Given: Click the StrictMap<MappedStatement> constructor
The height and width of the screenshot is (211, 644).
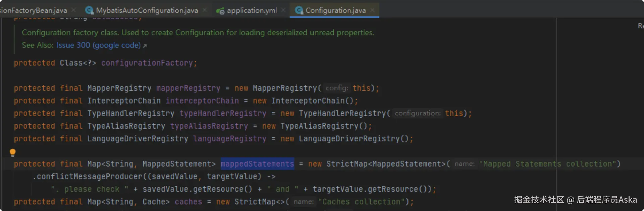Looking at the screenshot, I should click(386, 164).
